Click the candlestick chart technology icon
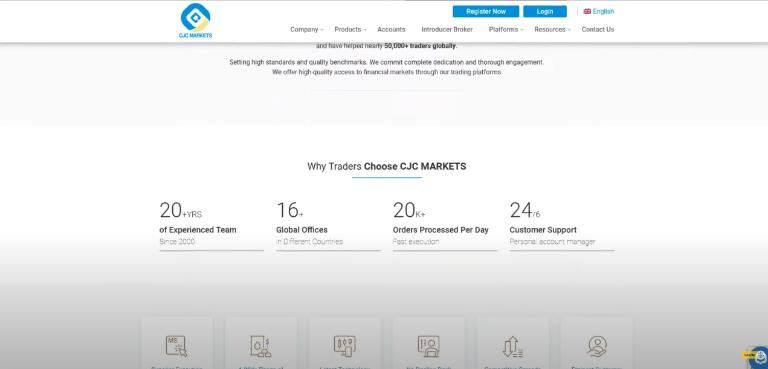The image size is (768, 369). pos(344,346)
